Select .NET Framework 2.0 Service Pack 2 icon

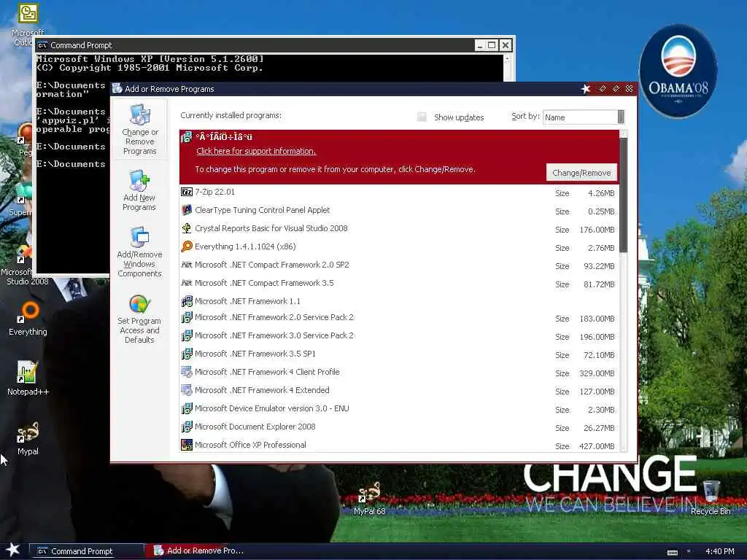click(187, 317)
